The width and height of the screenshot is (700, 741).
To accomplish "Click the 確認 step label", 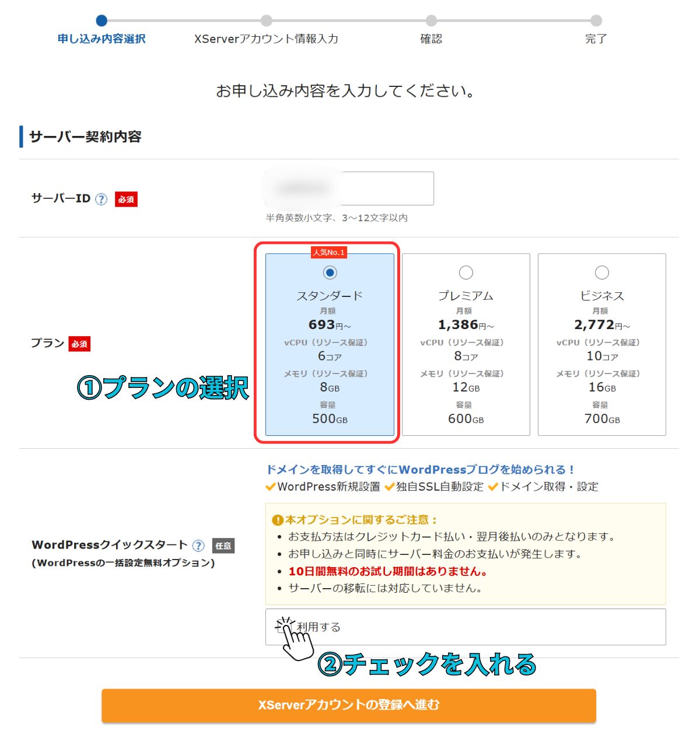I will click(x=431, y=39).
